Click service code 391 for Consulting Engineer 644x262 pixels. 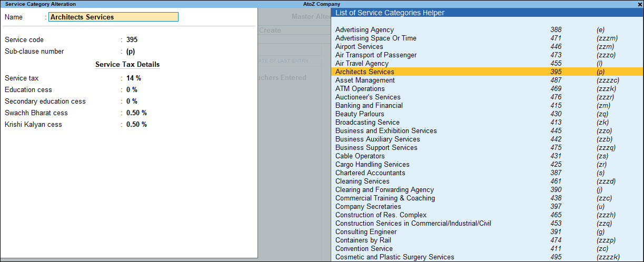(x=556, y=231)
